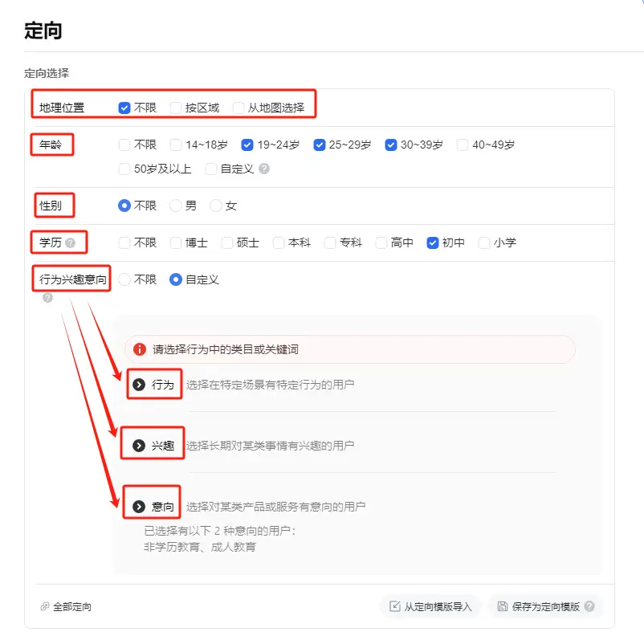Click save icon in 保存为定向模版 button
The height and width of the screenshot is (644, 644).
pyautogui.click(x=503, y=606)
